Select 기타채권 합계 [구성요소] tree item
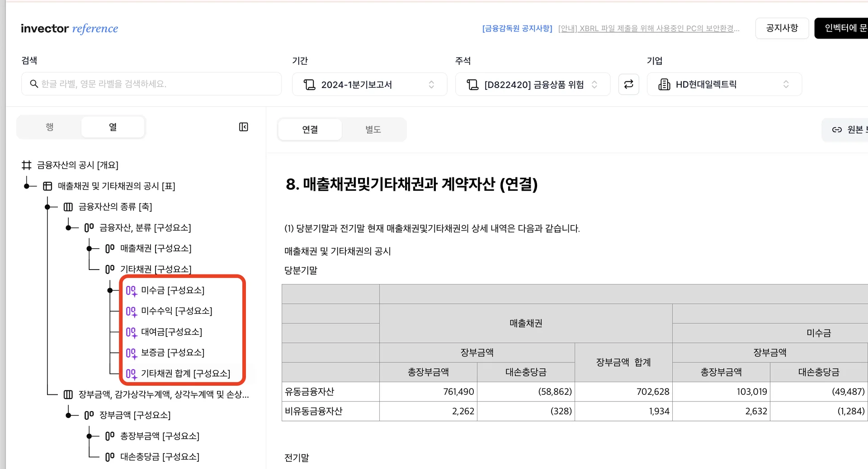Screen dimensions: 868x469 185,373
